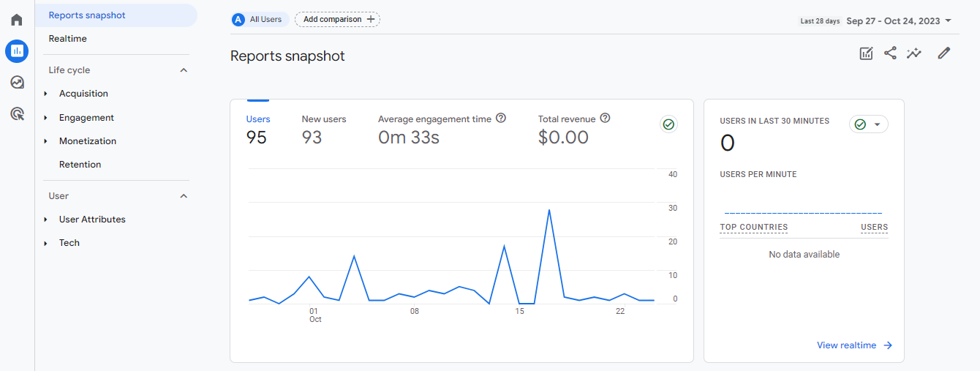The height and width of the screenshot is (371, 980).
Task: Click the TOP COUNTRIES column header
Action: click(x=753, y=228)
